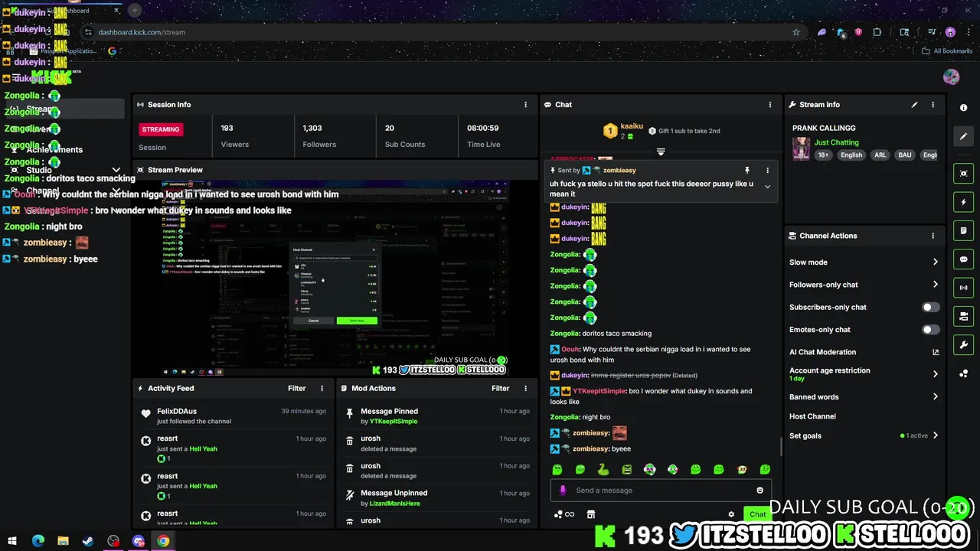The width and height of the screenshot is (980, 551).
Task: Open Channel Actions three-dot menu
Action: pyautogui.click(x=933, y=236)
